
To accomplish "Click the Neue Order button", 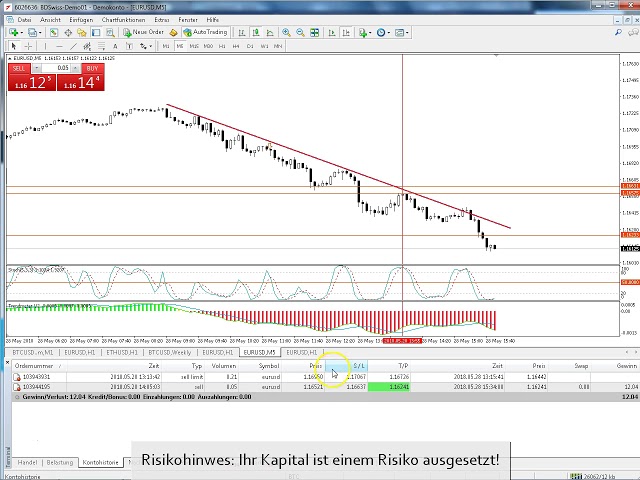I will (x=144, y=32).
